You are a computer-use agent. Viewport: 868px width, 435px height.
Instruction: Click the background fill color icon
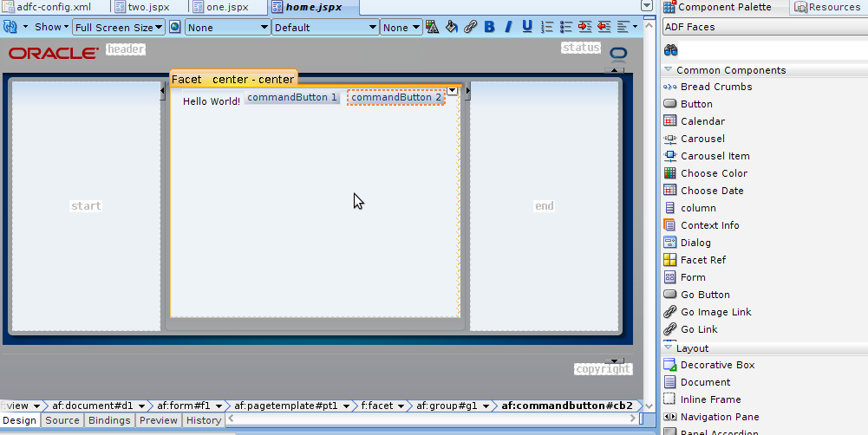click(x=451, y=27)
